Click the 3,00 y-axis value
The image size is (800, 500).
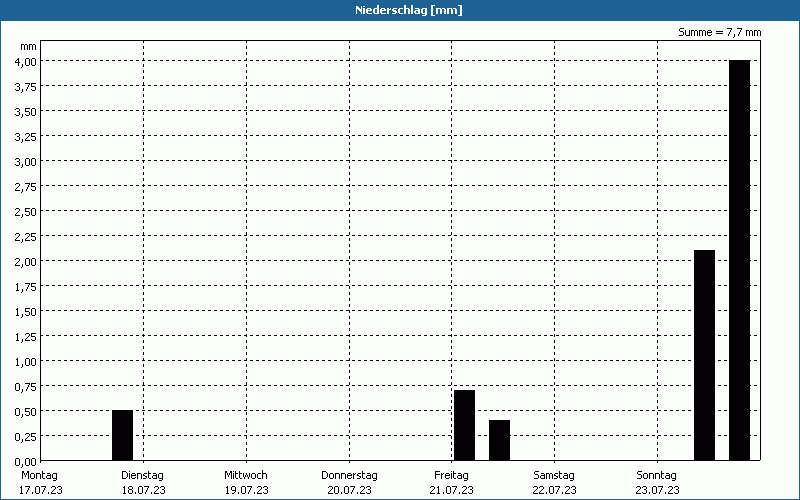pos(26,162)
